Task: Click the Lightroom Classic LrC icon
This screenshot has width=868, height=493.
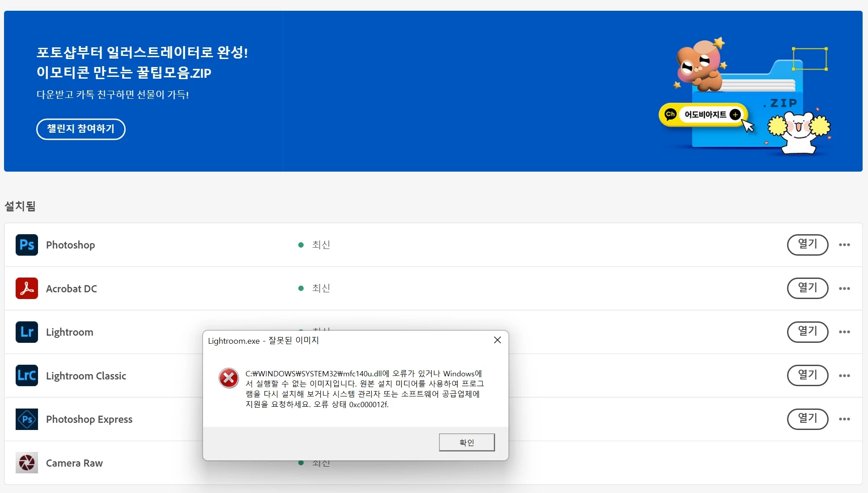Action: [x=27, y=375]
